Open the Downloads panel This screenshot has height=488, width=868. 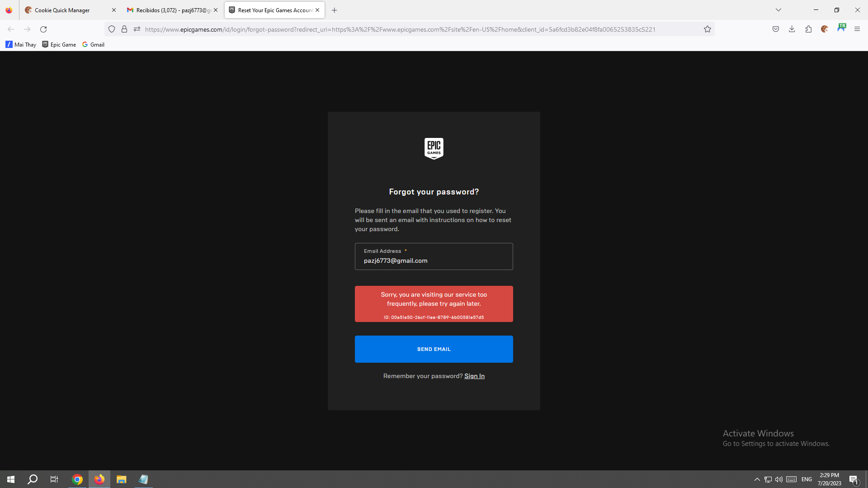(792, 29)
